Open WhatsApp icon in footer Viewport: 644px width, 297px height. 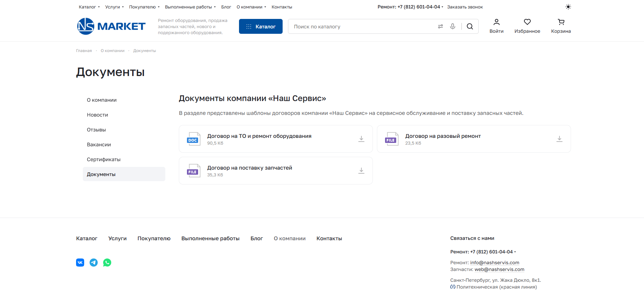point(107,263)
